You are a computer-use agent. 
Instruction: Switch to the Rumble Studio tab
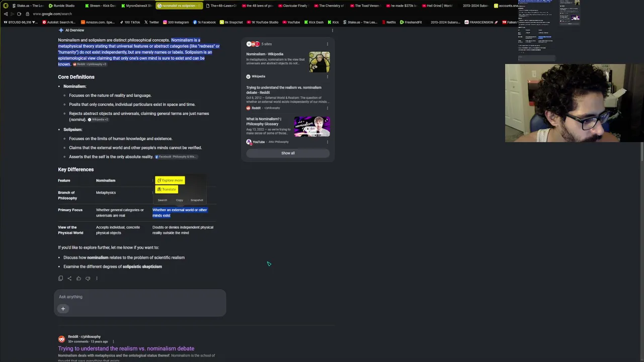[x=62, y=6]
